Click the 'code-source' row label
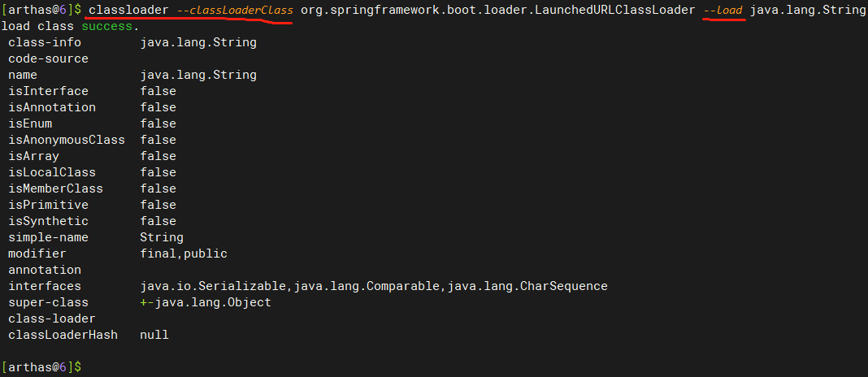Image resolution: width=868 pixels, height=377 pixels. [48, 58]
